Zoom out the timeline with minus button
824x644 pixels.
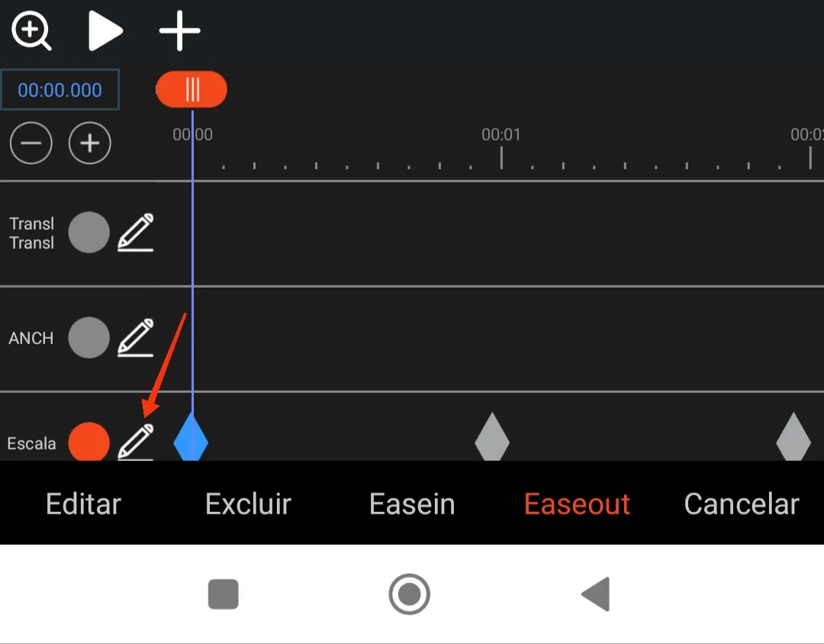[x=31, y=143]
